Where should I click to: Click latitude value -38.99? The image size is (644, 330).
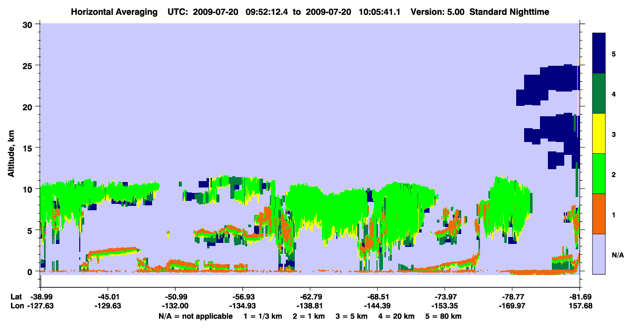(x=41, y=297)
